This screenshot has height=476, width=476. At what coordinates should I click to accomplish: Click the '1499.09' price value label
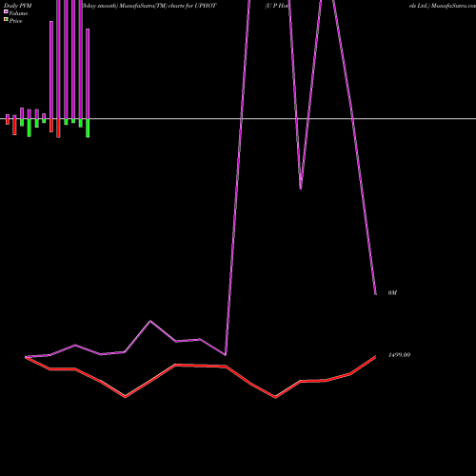(x=399, y=355)
